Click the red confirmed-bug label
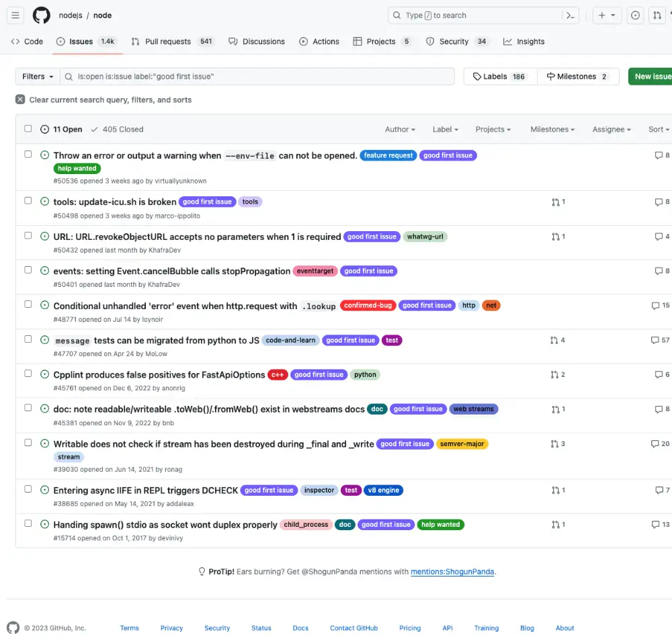The width and height of the screenshot is (672, 637). (368, 306)
